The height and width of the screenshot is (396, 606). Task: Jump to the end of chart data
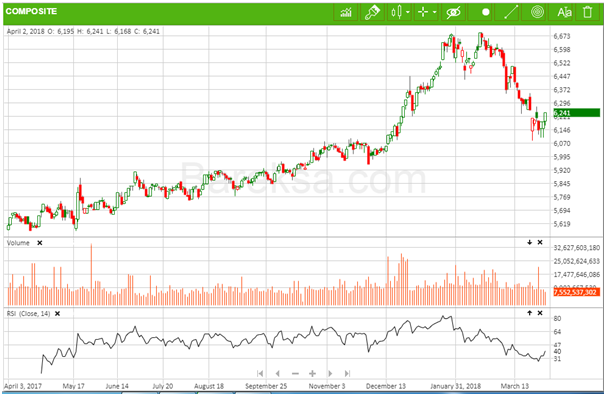347,373
